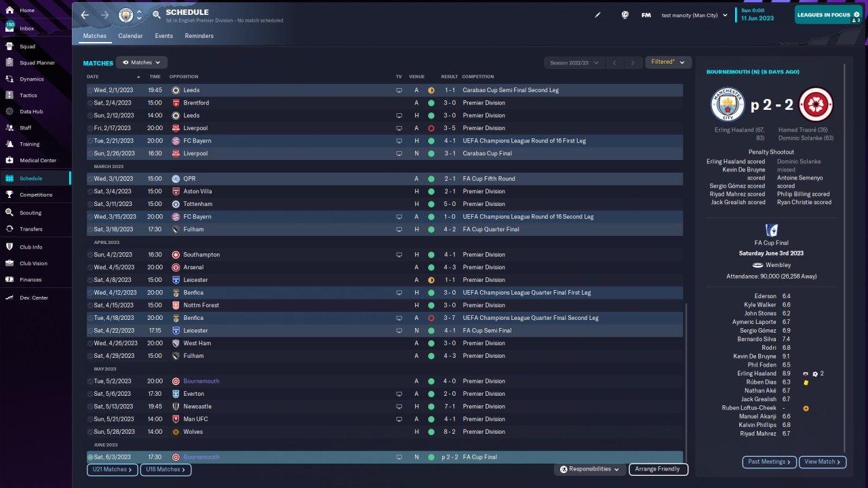Click the Squad shirt icon
This screenshot has width=868, height=488.
click(x=9, y=47)
